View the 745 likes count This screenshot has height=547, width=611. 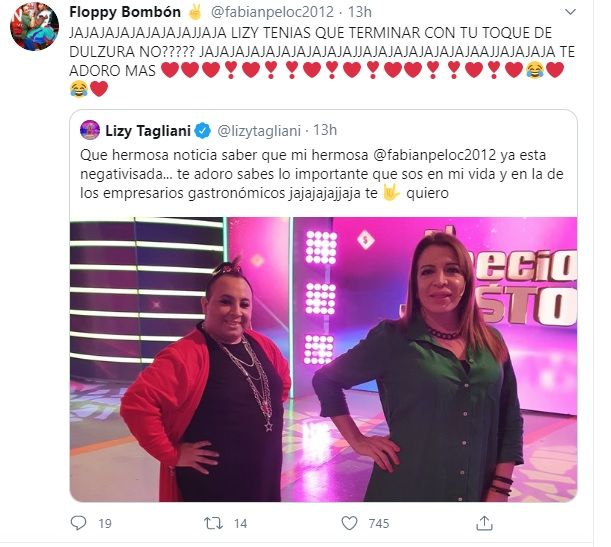pyautogui.click(x=379, y=523)
